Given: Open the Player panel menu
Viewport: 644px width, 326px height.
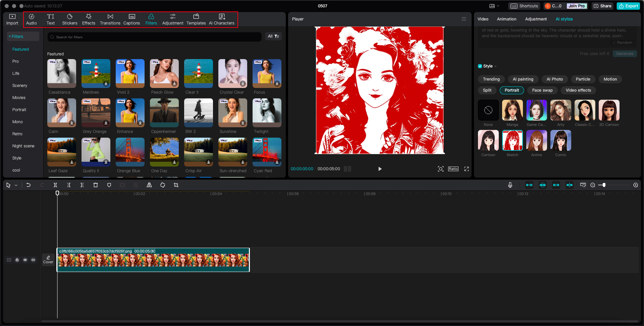Looking at the screenshot, I should pyautogui.click(x=464, y=19).
